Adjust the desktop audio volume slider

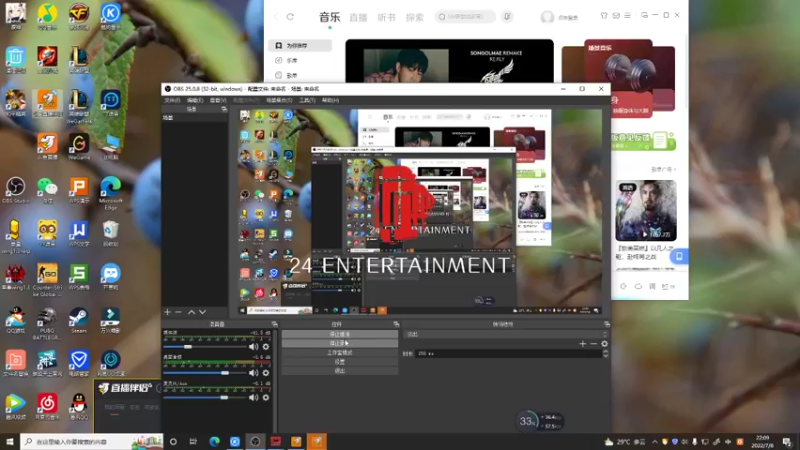(x=204, y=373)
